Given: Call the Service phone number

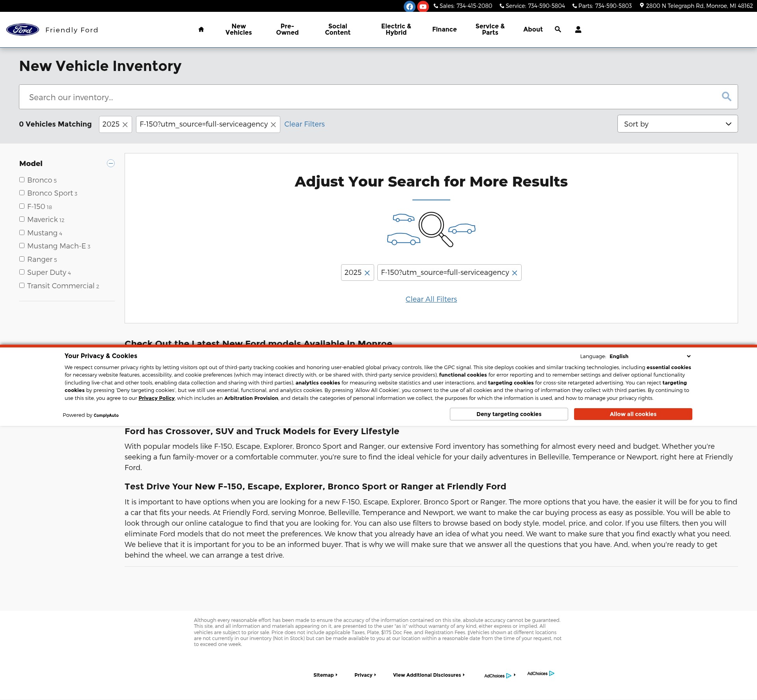Looking at the screenshot, I should [x=532, y=6].
